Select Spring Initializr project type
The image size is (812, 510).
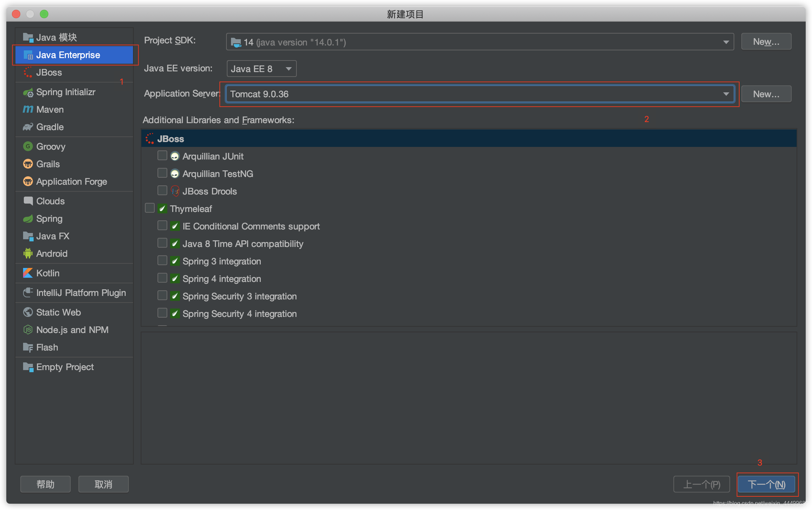(x=75, y=92)
